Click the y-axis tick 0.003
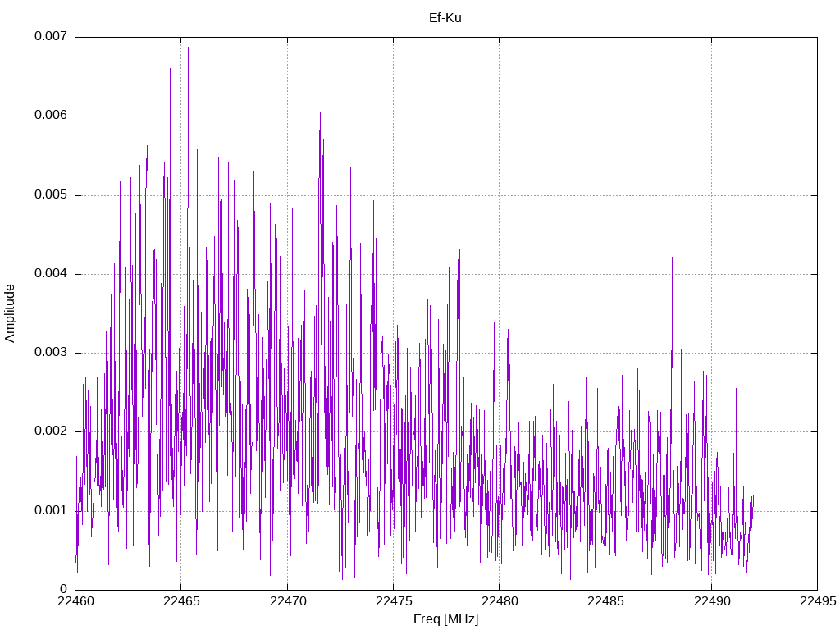Screen dimensions: 840x630 click(x=51, y=352)
